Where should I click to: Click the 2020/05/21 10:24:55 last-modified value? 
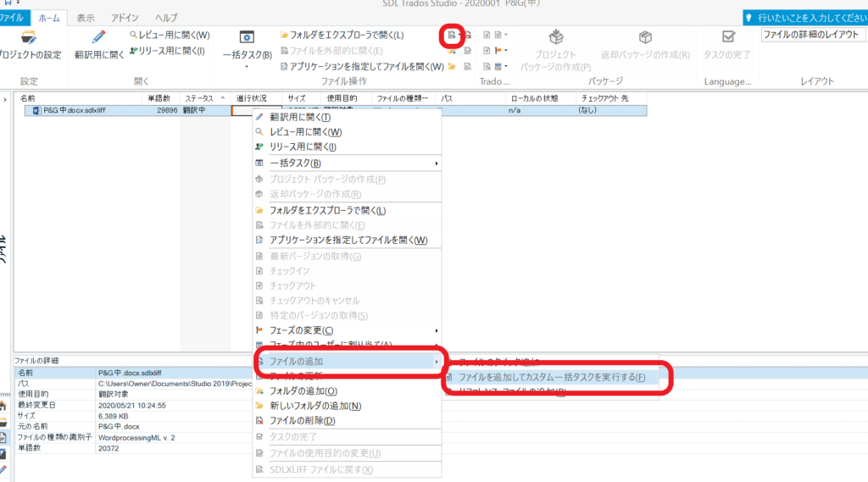click(131, 406)
